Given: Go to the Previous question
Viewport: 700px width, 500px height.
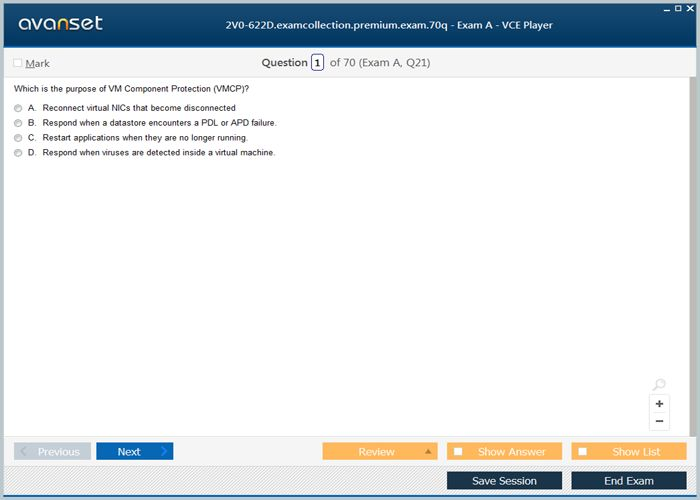Looking at the screenshot, I should pyautogui.click(x=52, y=452).
